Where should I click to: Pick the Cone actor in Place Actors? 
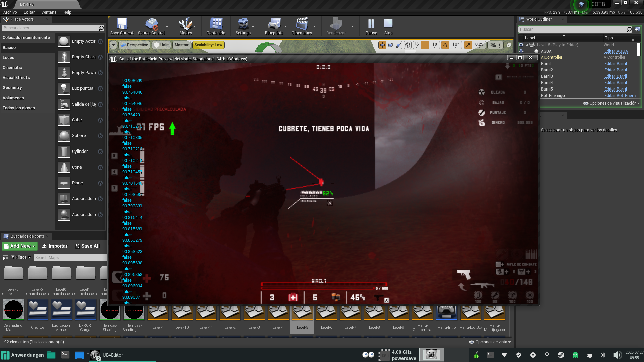[80, 167]
